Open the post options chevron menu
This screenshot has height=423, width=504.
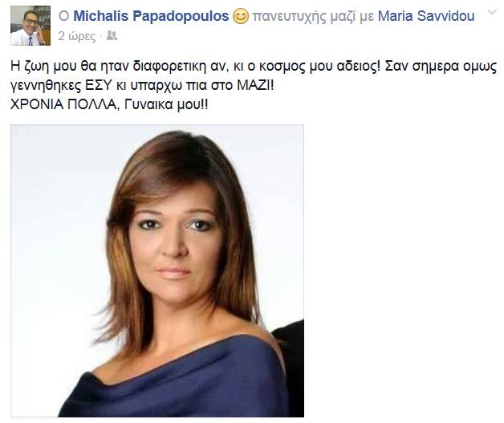[493, 12]
